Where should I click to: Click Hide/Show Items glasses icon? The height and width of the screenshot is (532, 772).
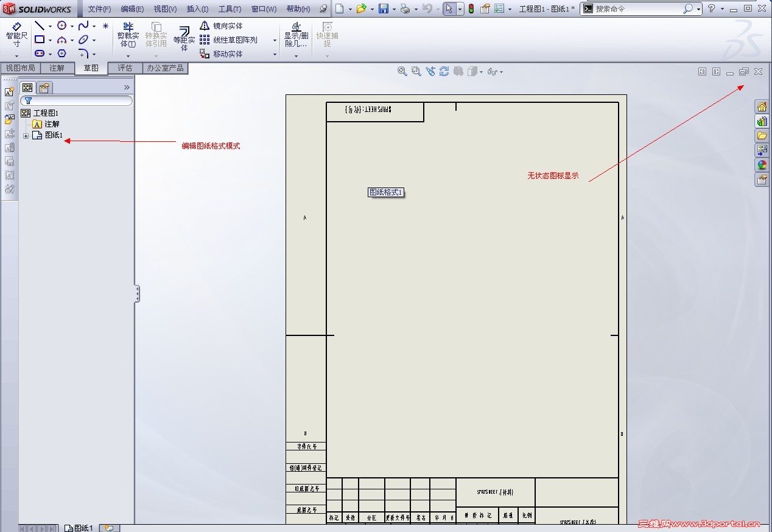[493, 72]
